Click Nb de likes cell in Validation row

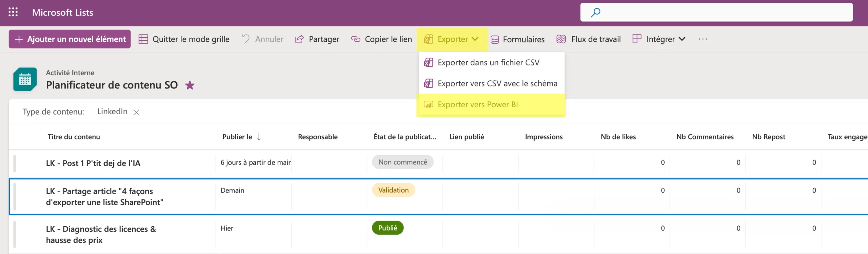(x=632, y=197)
